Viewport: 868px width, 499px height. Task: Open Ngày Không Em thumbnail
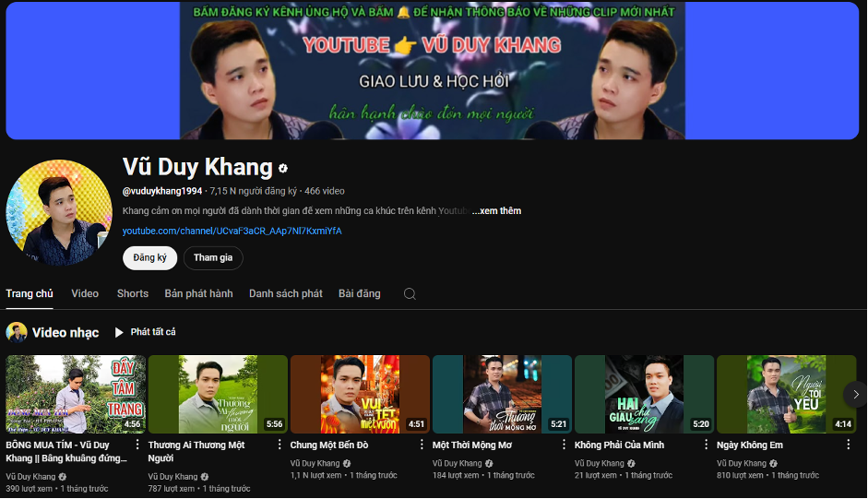coord(787,395)
